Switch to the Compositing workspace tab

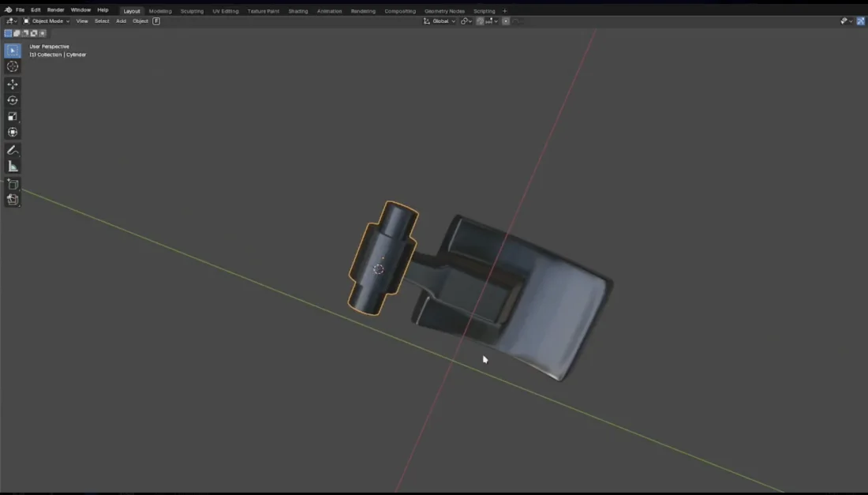400,11
